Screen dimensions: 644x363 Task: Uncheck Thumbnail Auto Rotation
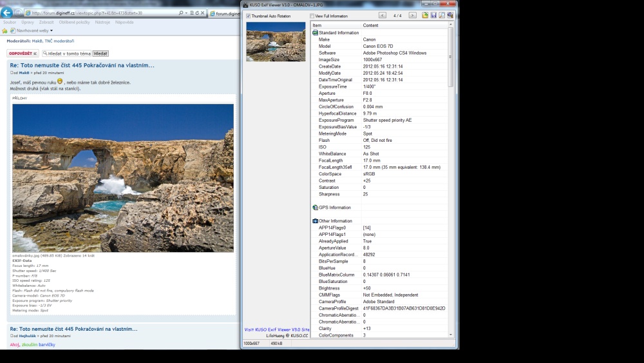pyautogui.click(x=249, y=16)
